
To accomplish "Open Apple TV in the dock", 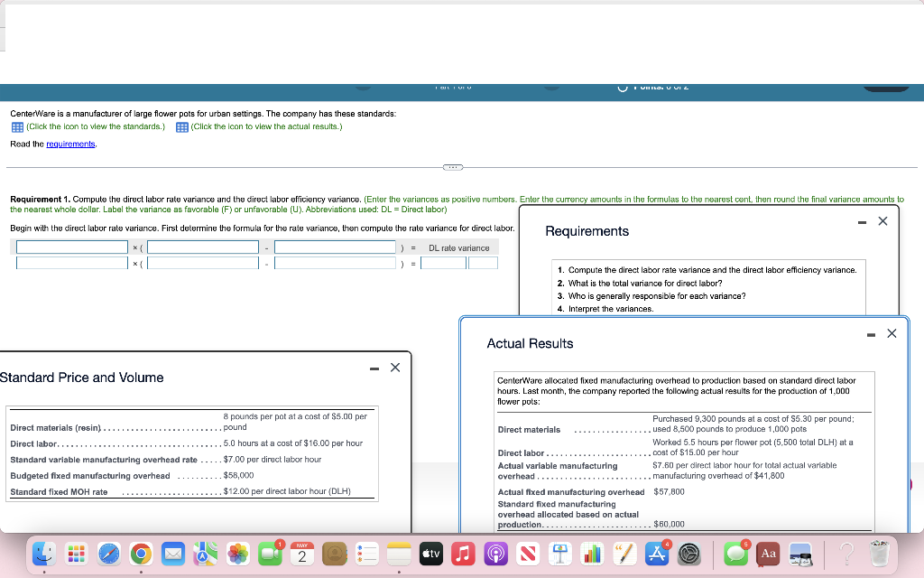I will (x=430, y=554).
